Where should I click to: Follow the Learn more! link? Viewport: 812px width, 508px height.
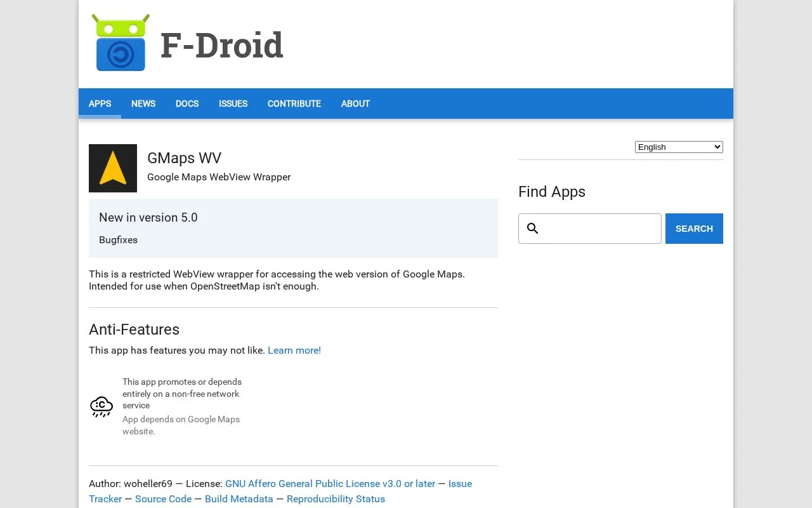(294, 351)
